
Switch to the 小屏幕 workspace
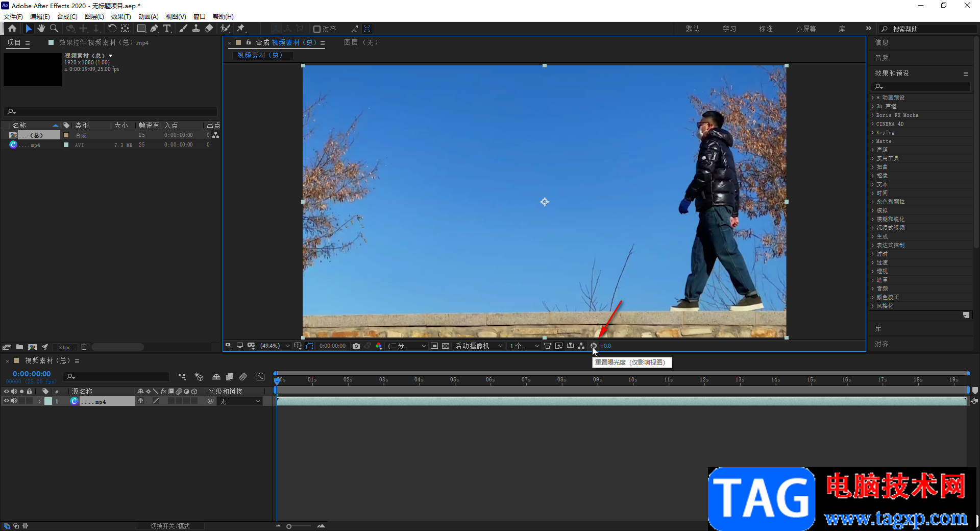point(805,29)
